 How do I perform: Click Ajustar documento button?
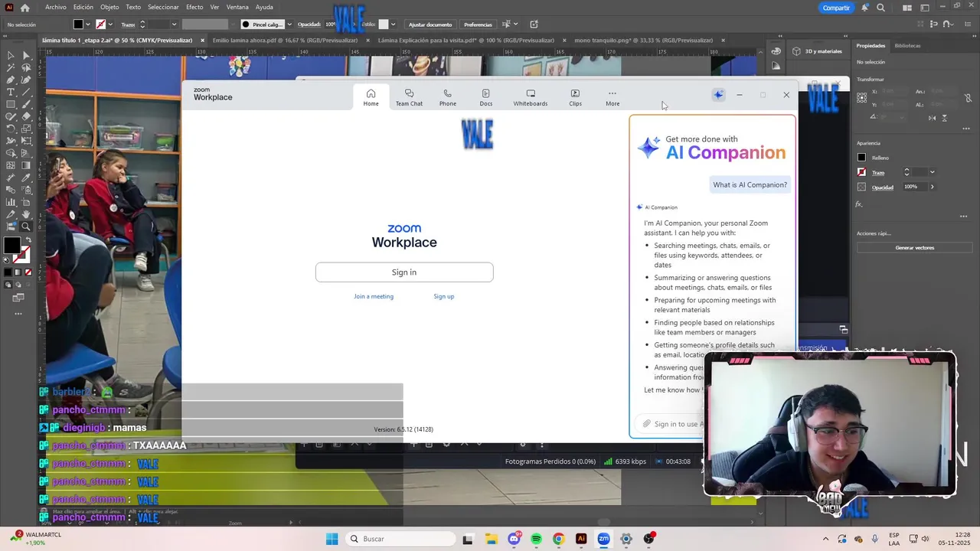coord(430,24)
